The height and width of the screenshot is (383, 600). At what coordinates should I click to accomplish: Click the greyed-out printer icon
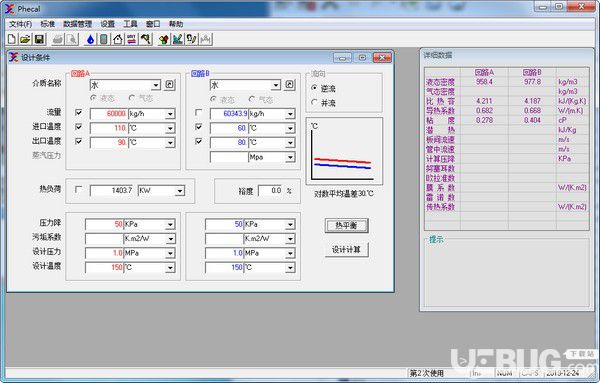coord(58,39)
